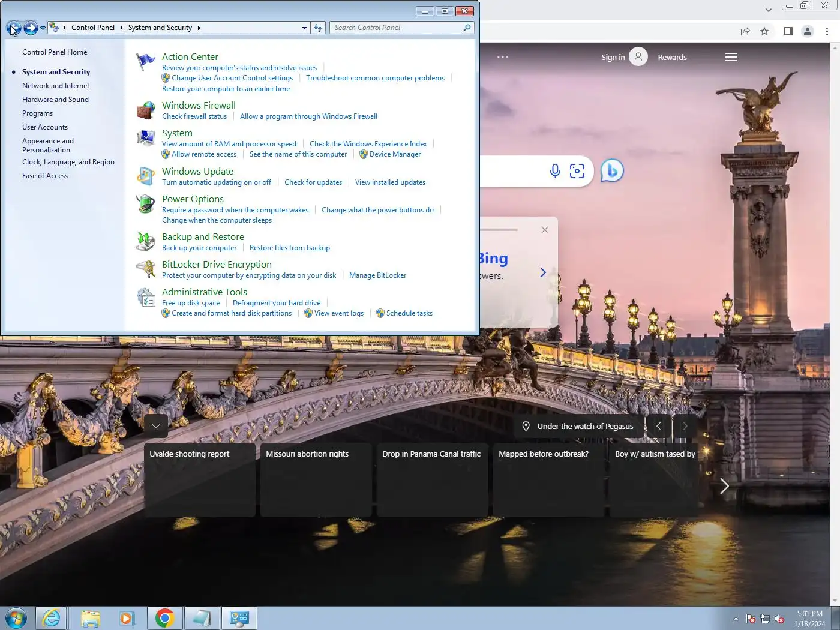The width and height of the screenshot is (840, 630).
Task: Click Sign in on Bing
Action: (613, 58)
